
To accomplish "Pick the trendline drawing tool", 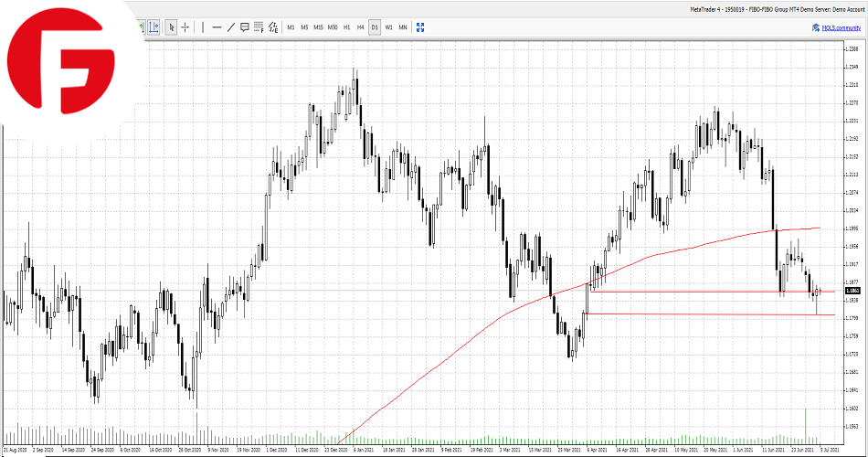I will [230, 27].
